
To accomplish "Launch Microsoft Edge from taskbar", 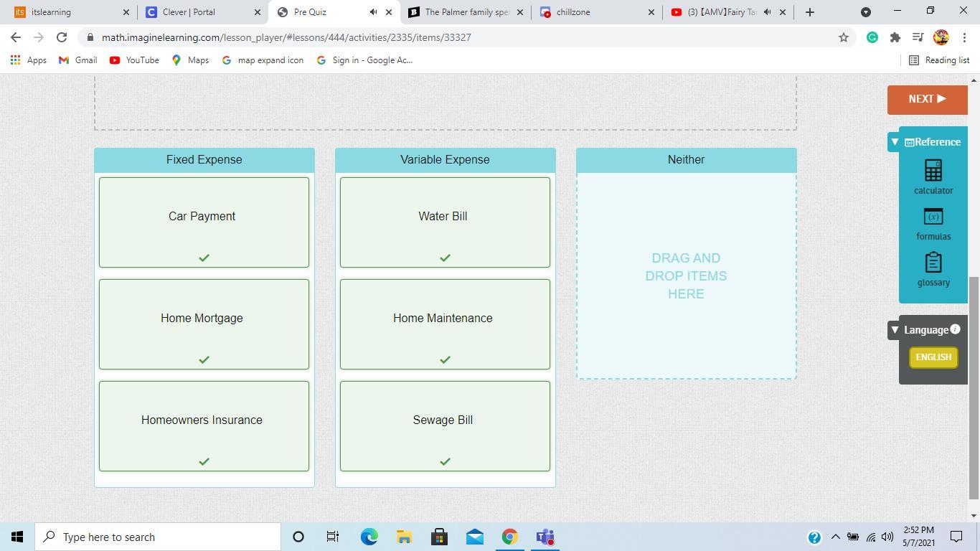I will (369, 537).
